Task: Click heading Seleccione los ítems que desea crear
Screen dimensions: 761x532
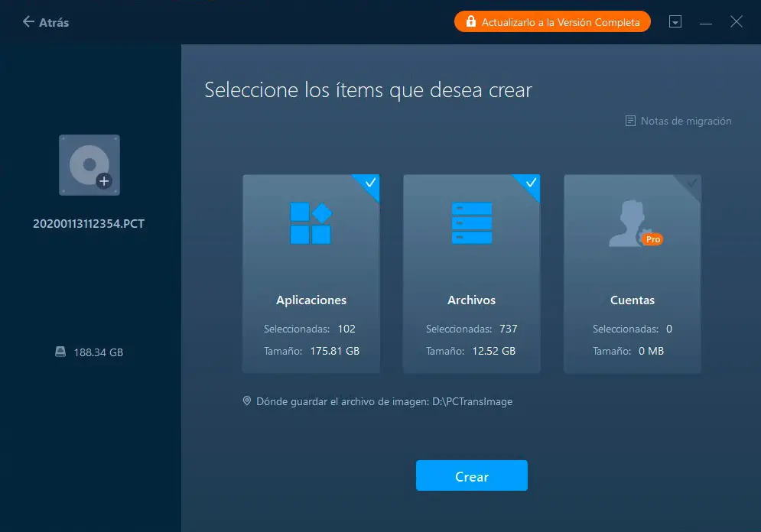Action: [x=368, y=90]
